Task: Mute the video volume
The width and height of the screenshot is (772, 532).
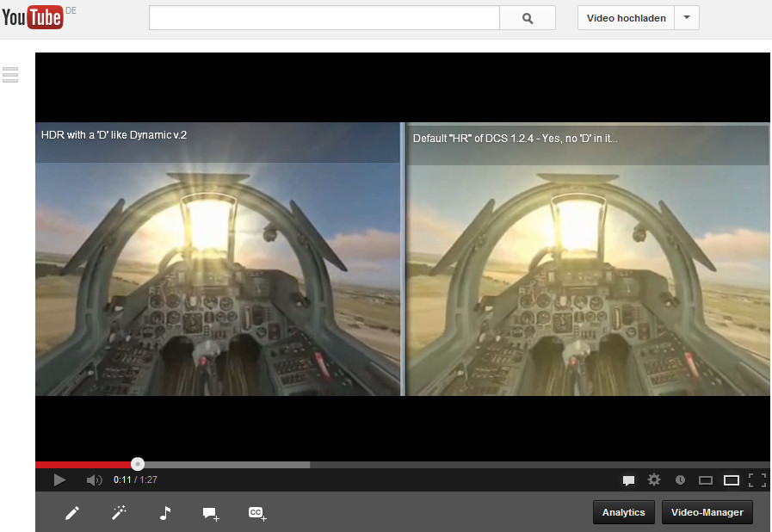Action: [94, 479]
